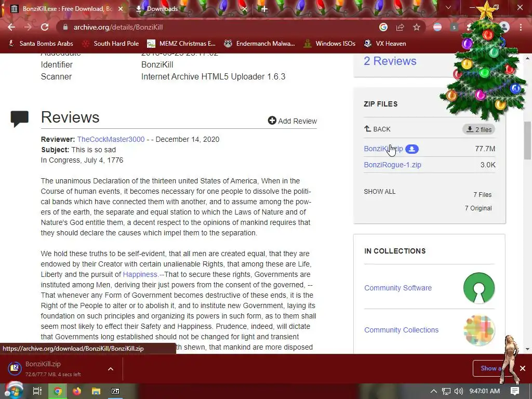Click the striped flag extension icon
The image size is (532, 399).
point(437,27)
